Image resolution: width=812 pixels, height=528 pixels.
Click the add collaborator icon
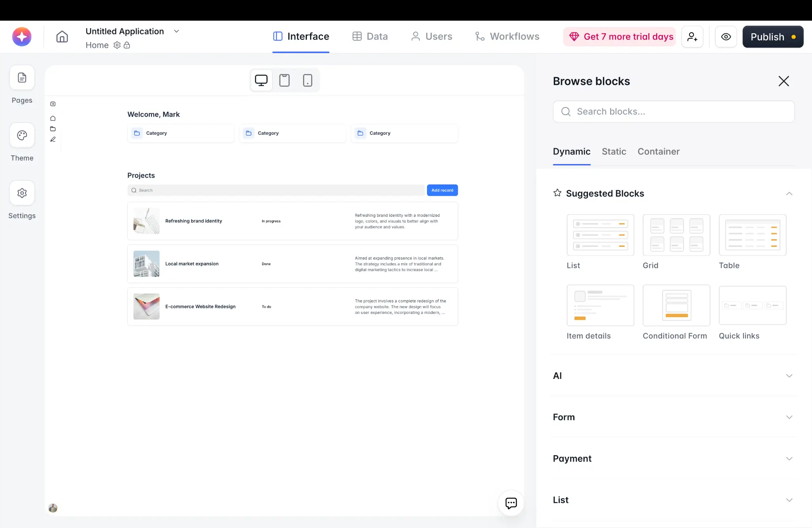click(692, 36)
